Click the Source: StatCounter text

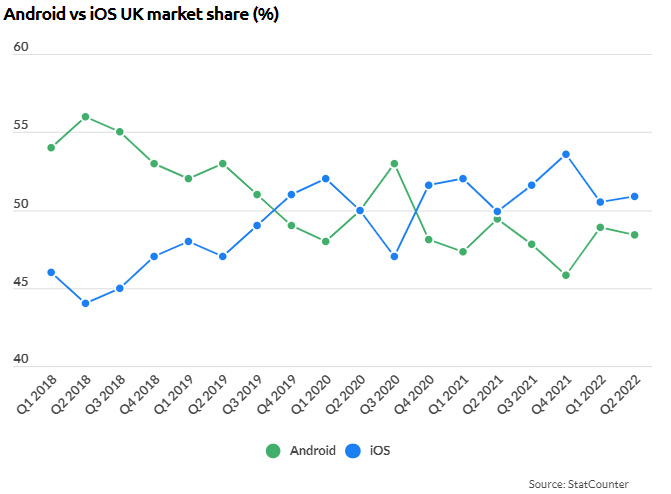click(x=579, y=484)
